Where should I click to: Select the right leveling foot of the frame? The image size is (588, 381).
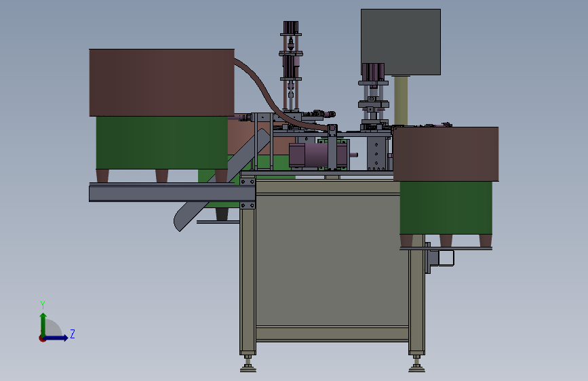tap(416, 364)
